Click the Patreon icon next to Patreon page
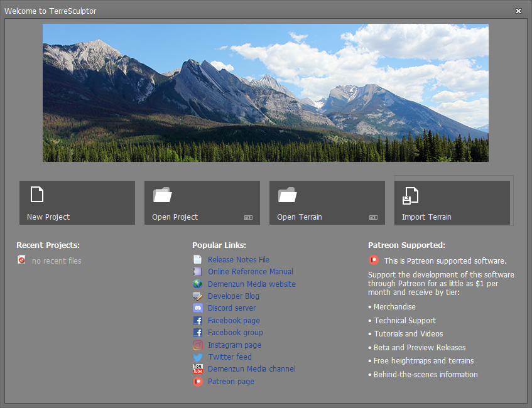The width and height of the screenshot is (532, 408). click(197, 382)
